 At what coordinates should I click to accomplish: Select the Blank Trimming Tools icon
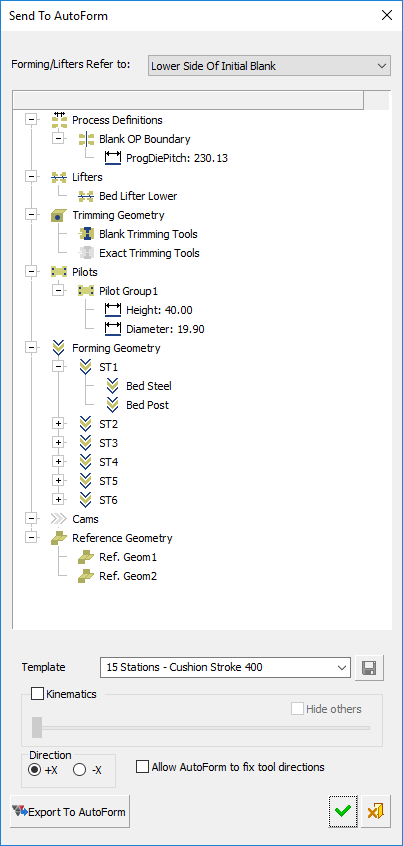pyautogui.click(x=86, y=234)
